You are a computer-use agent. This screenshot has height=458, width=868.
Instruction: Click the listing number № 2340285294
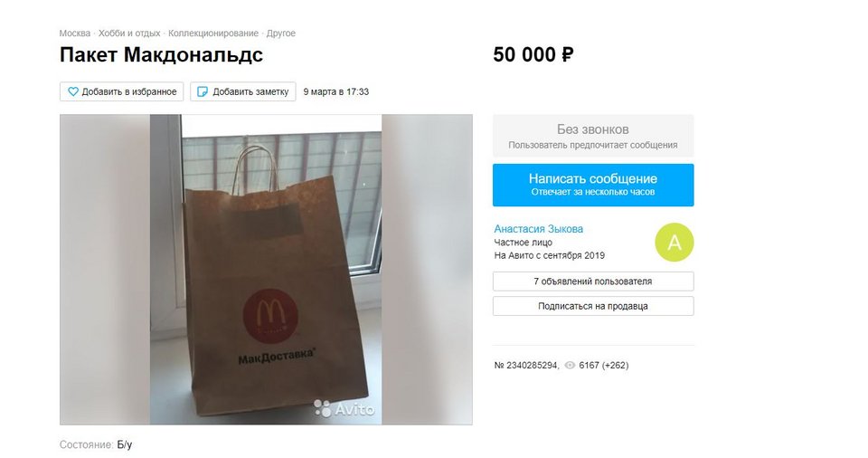526,366
